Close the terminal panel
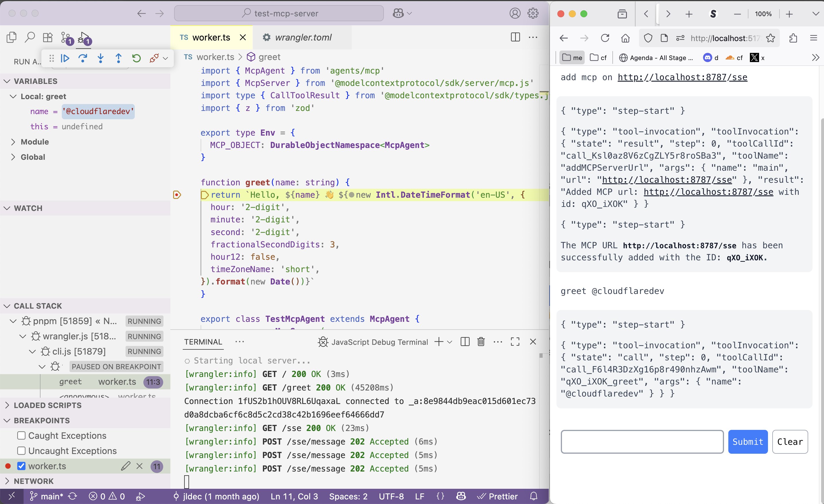Image resolution: width=824 pixels, height=504 pixels. pyautogui.click(x=533, y=341)
